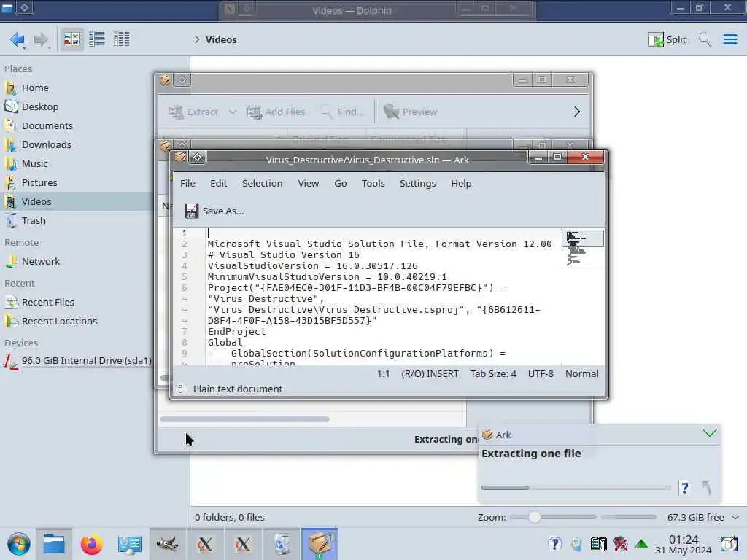Click line 2 text in the viewer
This screenshot has width=747, height=560.
[x=379, y=244]
